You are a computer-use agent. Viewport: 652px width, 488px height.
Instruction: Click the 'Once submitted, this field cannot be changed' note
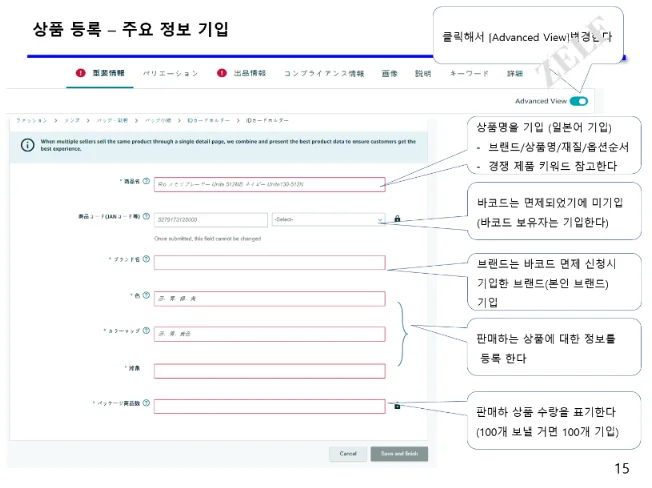click(207, 239)
